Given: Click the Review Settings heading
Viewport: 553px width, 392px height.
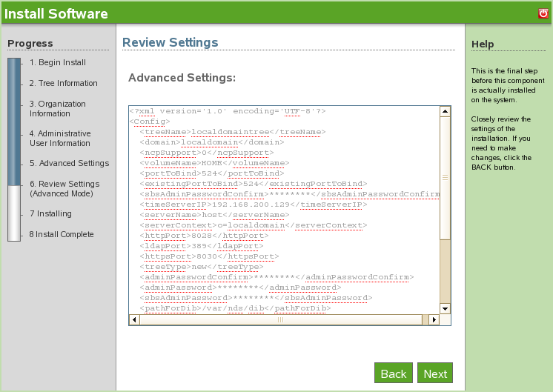Looking at the screenshot, I should pyautogui.click(x=170, y=42).
